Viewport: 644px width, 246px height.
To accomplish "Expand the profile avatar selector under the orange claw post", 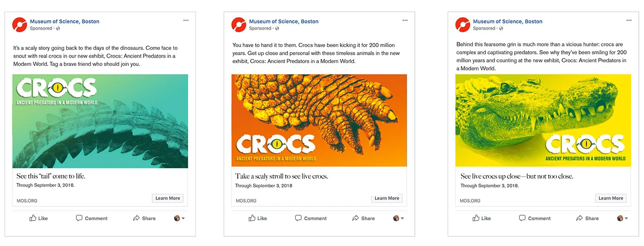I will point(398,218).
